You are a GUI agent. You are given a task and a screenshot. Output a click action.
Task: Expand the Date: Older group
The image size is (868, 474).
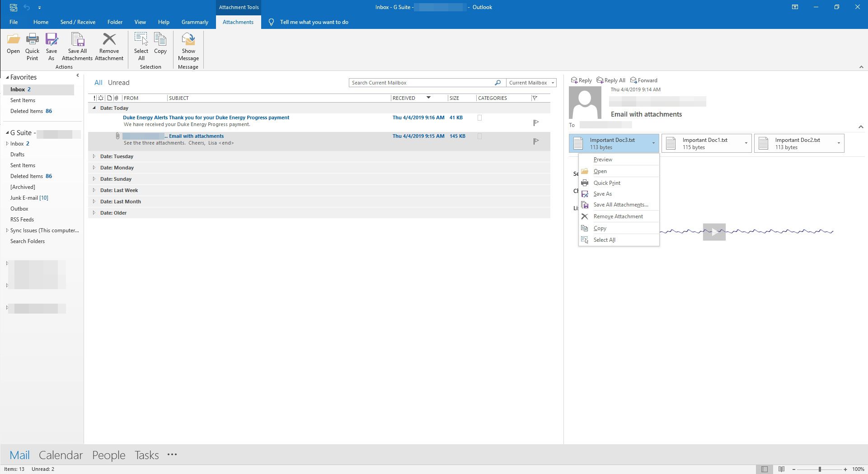click(x=94, y=213)
